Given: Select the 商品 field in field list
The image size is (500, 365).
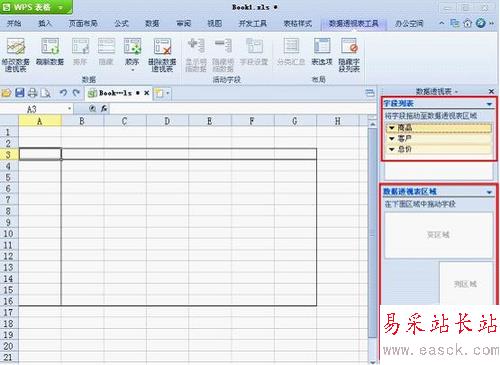Looking at the screenshot, I should (439, 128).
